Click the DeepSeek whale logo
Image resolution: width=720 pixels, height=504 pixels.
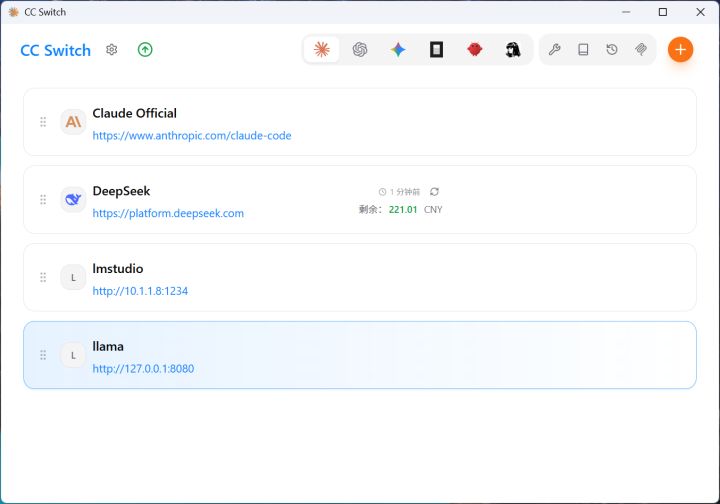coord(73,199)
